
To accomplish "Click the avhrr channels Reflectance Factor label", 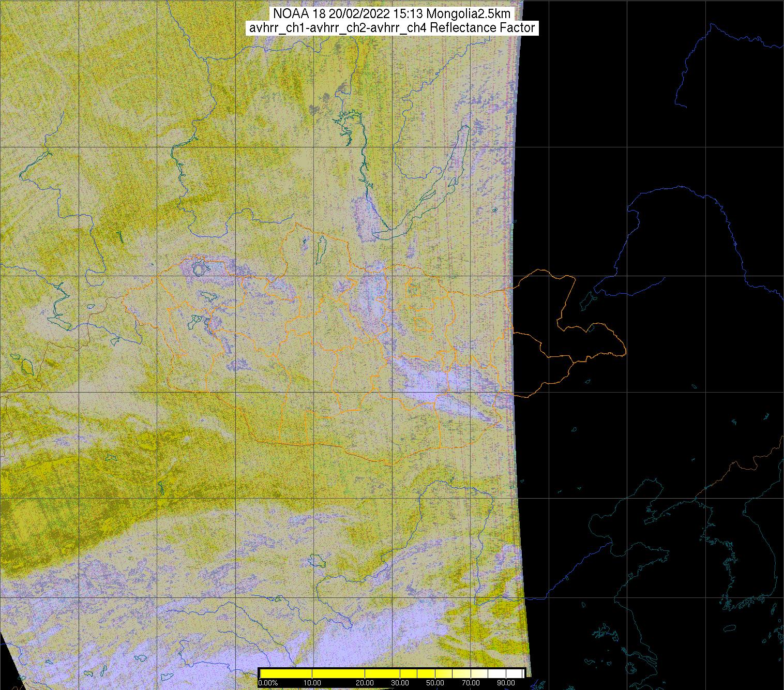I will tap(392, 28).
